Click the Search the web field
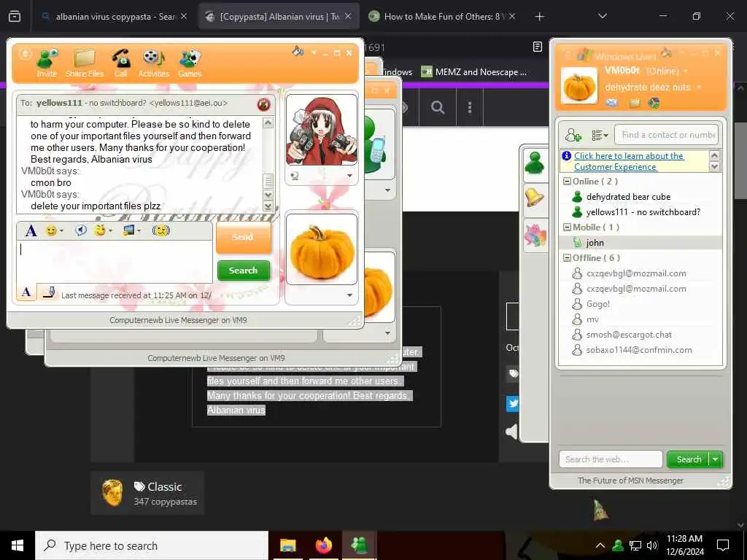The image size is (747, 560). [611, 459]
